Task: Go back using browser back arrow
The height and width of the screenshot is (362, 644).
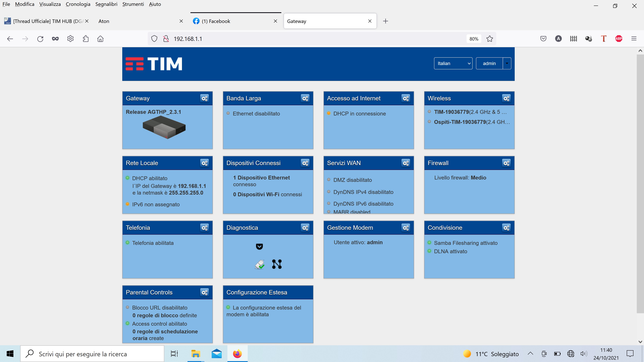Action: coord(10,39)
